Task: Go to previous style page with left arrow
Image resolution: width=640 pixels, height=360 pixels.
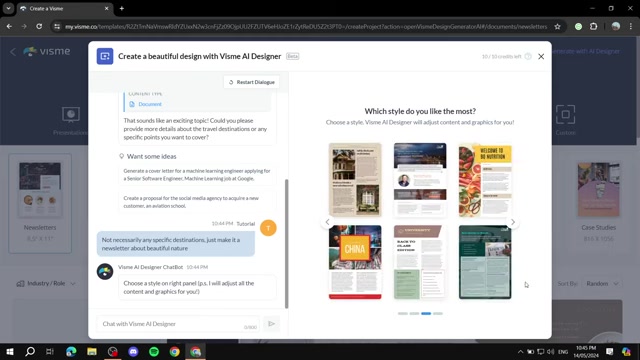Action: pyautogui.click(x=327, y=222)
